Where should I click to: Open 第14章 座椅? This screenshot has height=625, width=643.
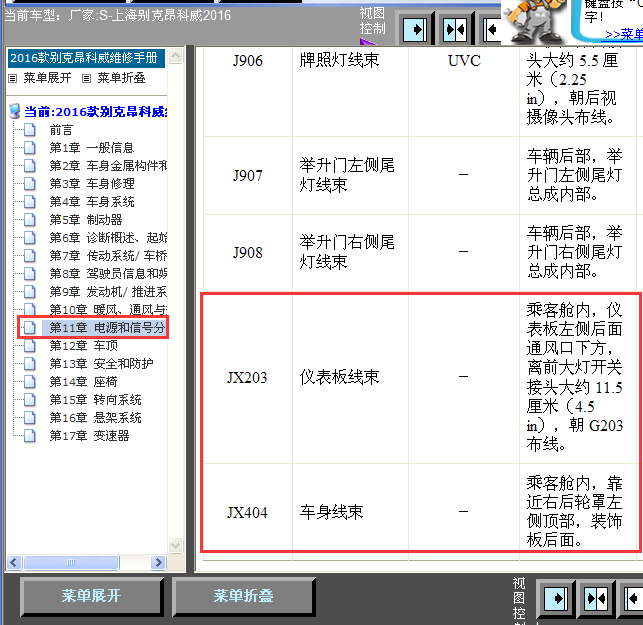[83, 382]
